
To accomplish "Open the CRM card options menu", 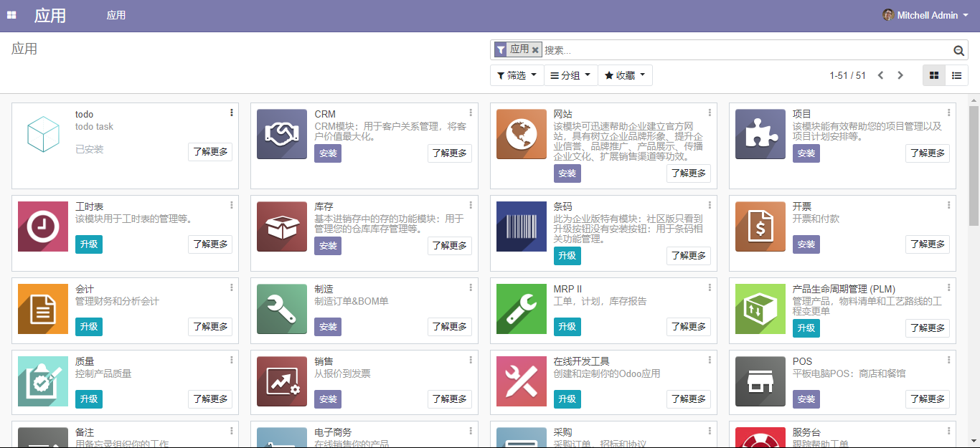I will click(x=471, y=113).
